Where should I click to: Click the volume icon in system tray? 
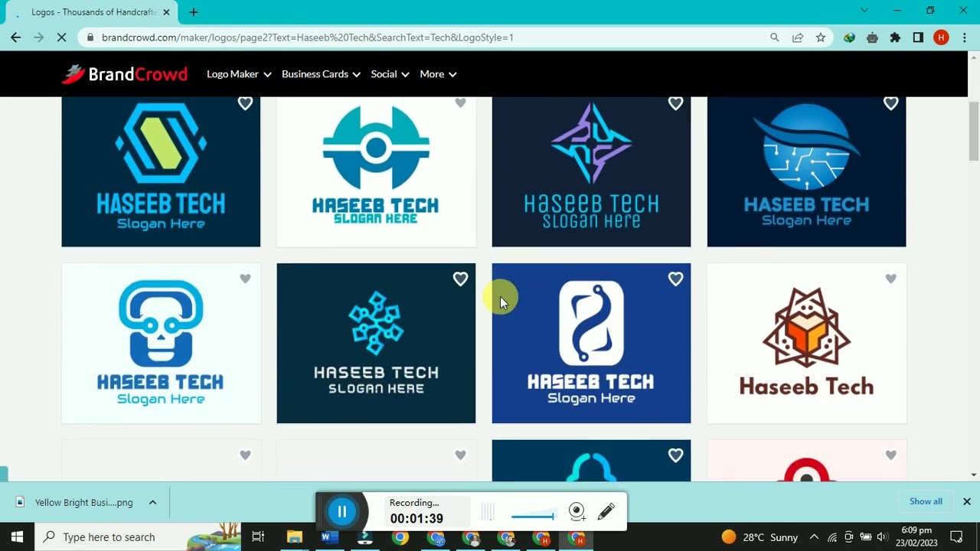[x=882, y=537]
